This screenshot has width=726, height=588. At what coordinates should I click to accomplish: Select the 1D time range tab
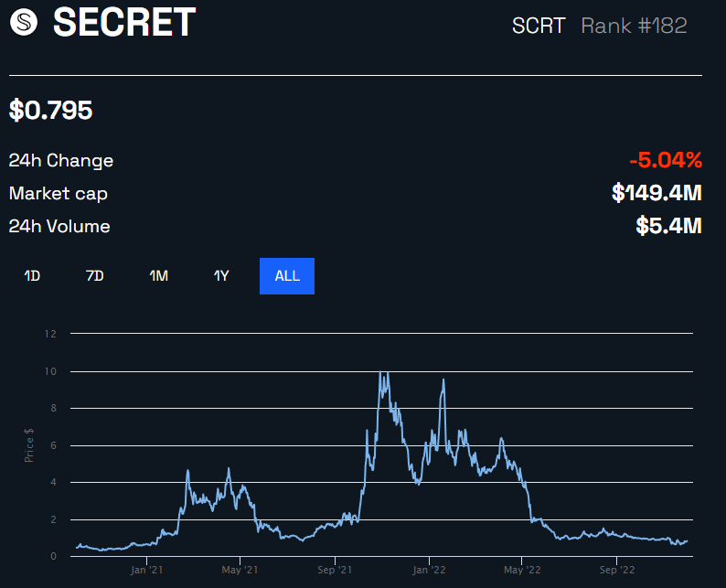pyautogui.click(x=32, y=276)
